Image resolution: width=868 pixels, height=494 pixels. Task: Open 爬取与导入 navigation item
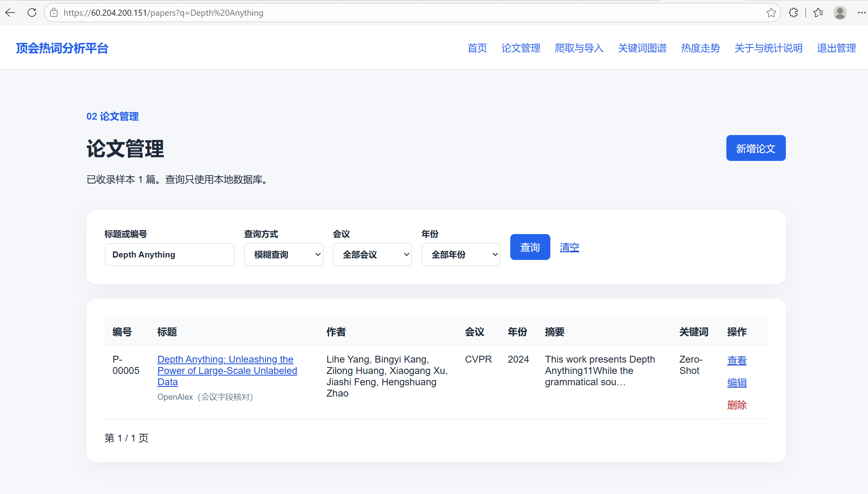click(579, 48)
